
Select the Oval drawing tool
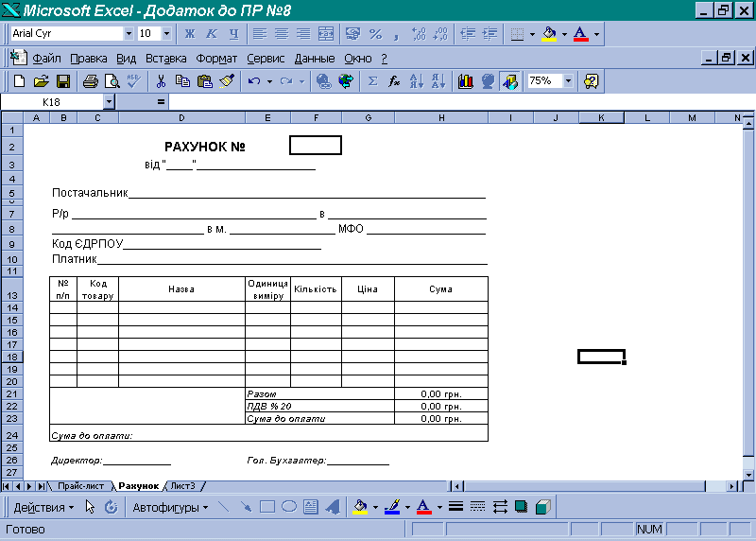(x=289, y=507)
